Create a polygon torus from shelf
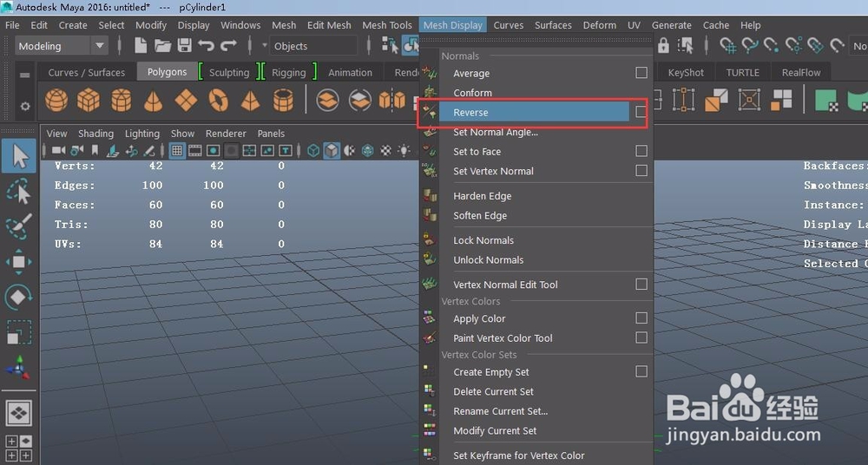 click(218, 101)
